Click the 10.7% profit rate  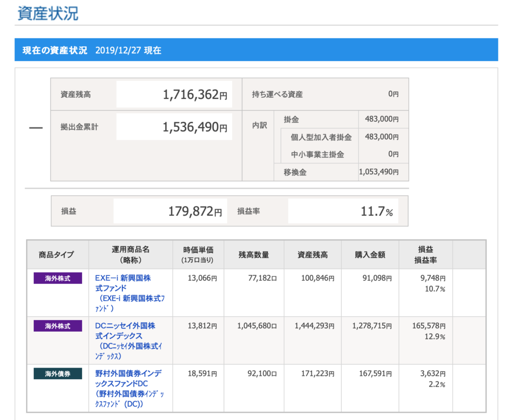(x=435, y=289)
